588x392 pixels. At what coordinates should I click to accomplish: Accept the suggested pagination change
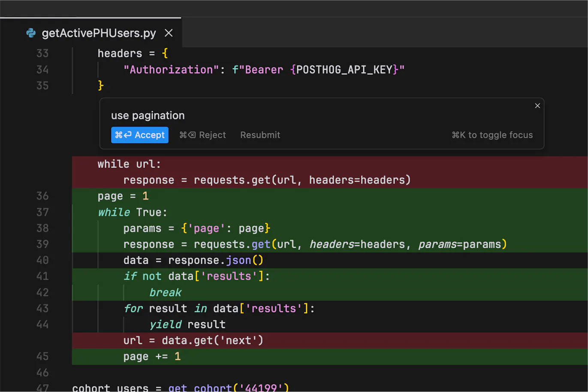click(x=140, y=135)
